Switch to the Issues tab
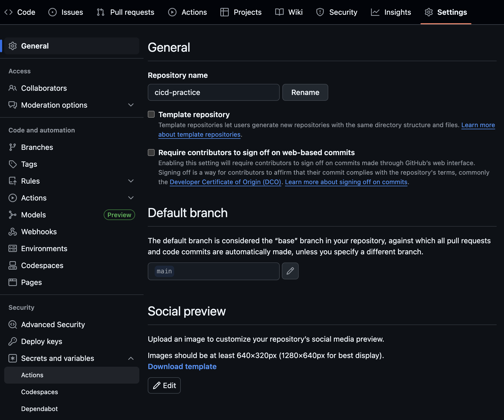Image resolution: width=504 pixels, height=420 pixels. coord(66,12)
